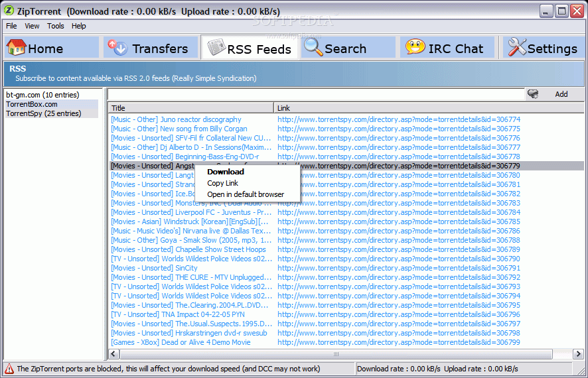The image size is (588, 378).
Task: Select SFV-Fil fr Collateral New entry
Action: click(x=190, y=138)
